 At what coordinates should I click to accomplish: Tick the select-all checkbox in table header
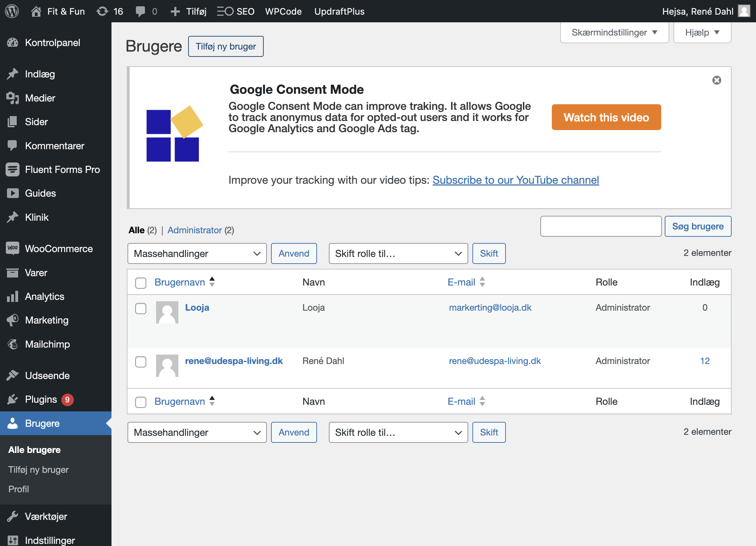(141, 283)
